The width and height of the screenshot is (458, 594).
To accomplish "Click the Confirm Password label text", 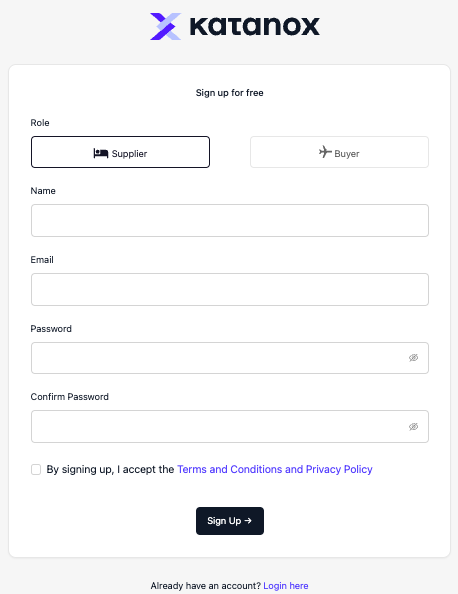I will (x=70, y=397).
